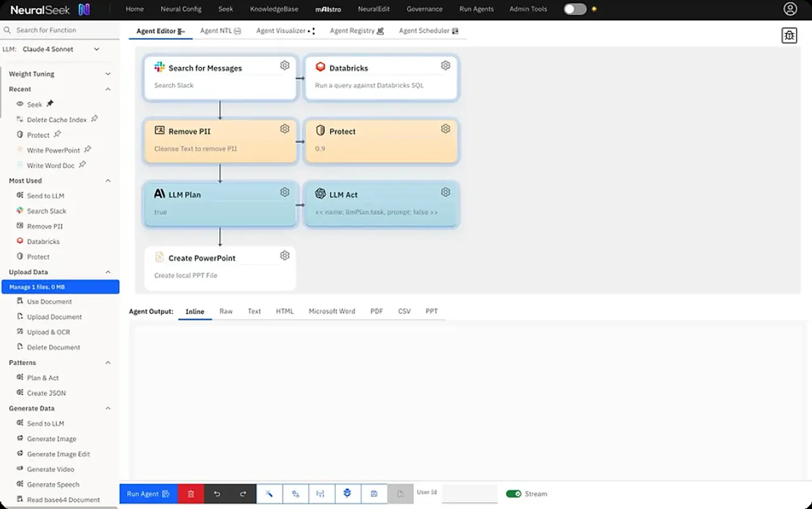Unpin Seek from the Recent list
This screenshot has height=509, width=812.
(x=50, y=104)
